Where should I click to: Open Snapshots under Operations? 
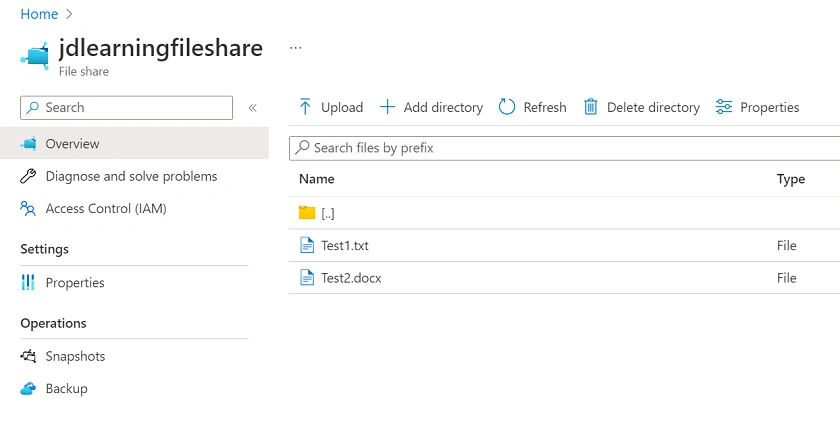coord(76,356)
